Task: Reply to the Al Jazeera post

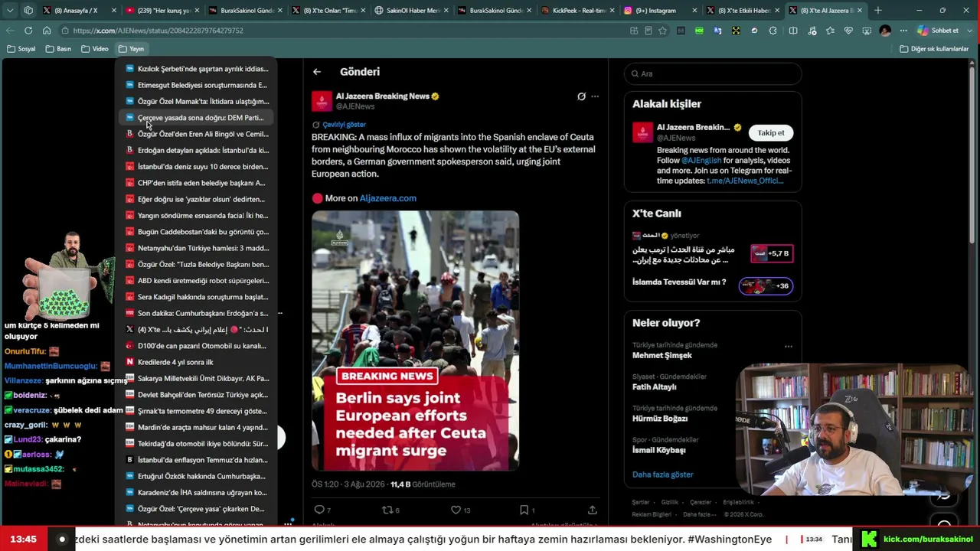Action: point(319,510)
